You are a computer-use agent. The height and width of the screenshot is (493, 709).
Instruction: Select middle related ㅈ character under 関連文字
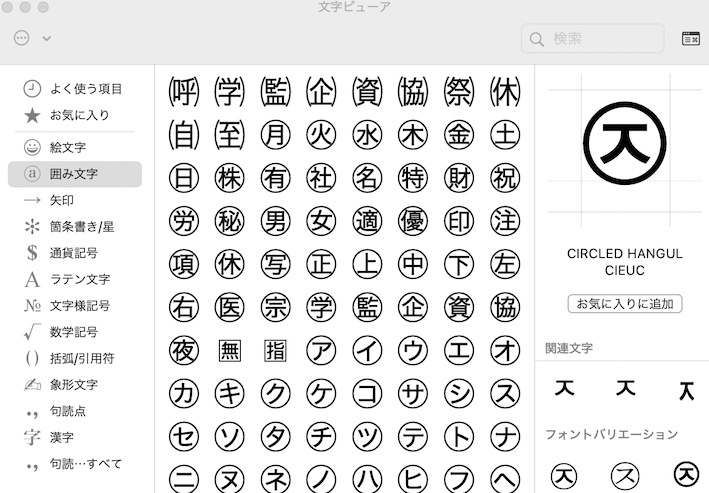(625, 388)
